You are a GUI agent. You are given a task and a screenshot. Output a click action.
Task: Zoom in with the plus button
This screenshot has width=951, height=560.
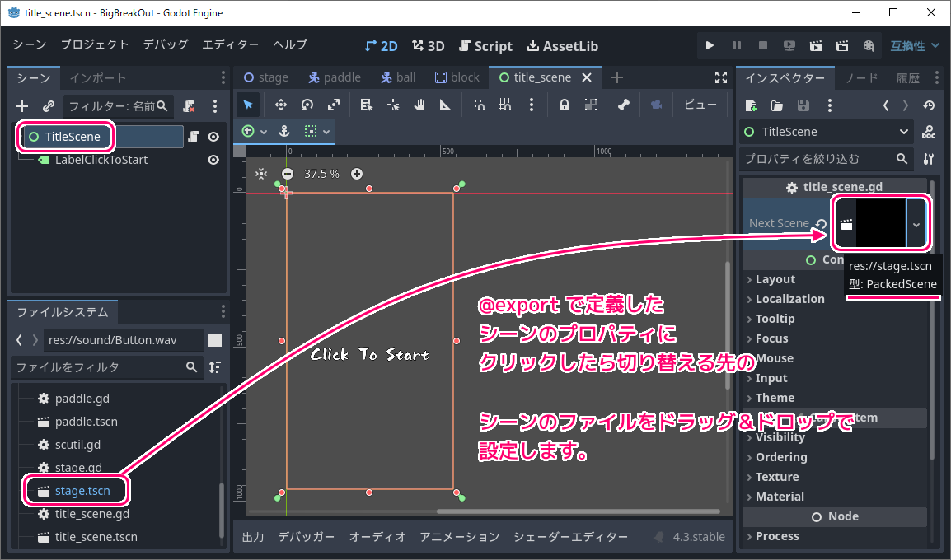point(357,174)
